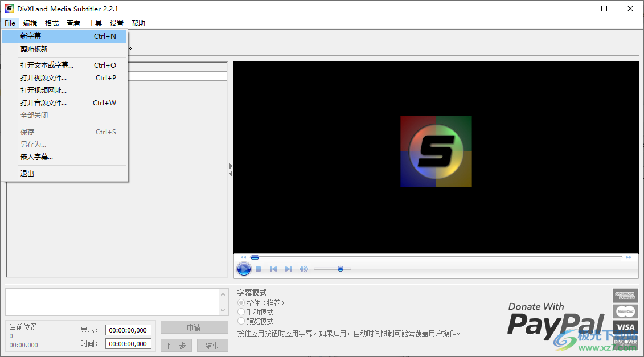Viewport: 644px width, 357px height.
Task: Click the DivXLand app icon in title bar
Action: pos(9,8)
